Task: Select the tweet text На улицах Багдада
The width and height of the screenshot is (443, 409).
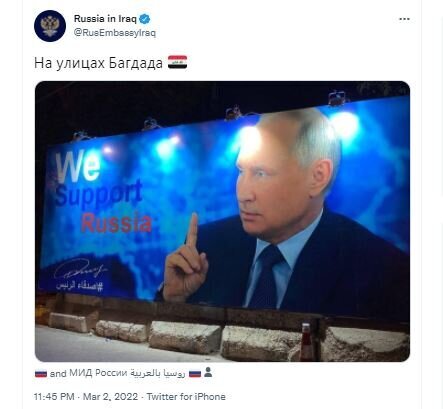Action: tap(98, 63)
